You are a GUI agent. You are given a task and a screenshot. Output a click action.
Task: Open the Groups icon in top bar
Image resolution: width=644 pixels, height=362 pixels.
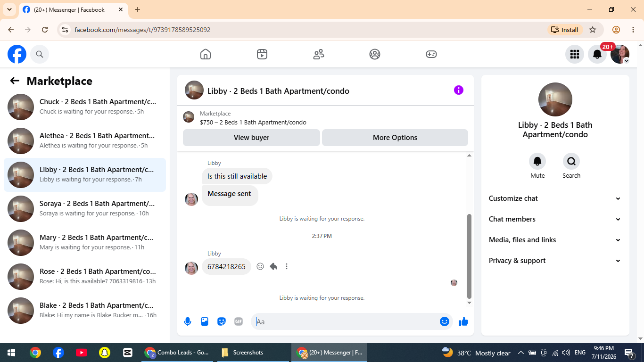(x=375, y=54)
